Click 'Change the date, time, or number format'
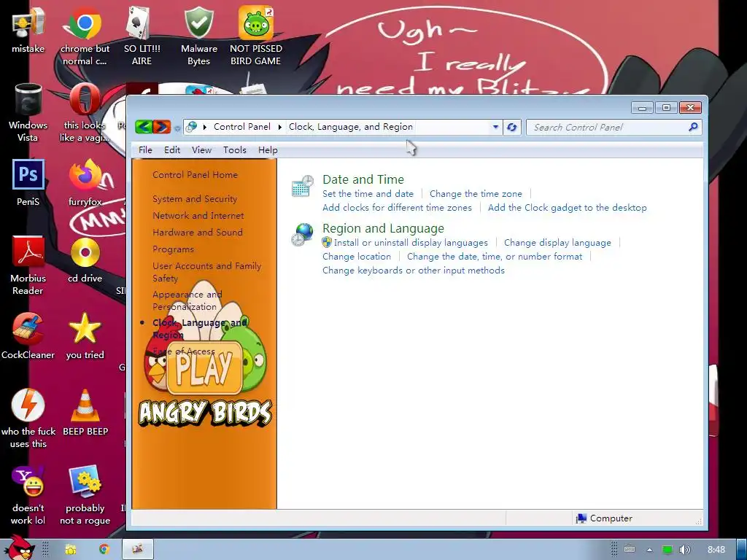The height and width of the screenshot is (560, 747). (495, 257)
